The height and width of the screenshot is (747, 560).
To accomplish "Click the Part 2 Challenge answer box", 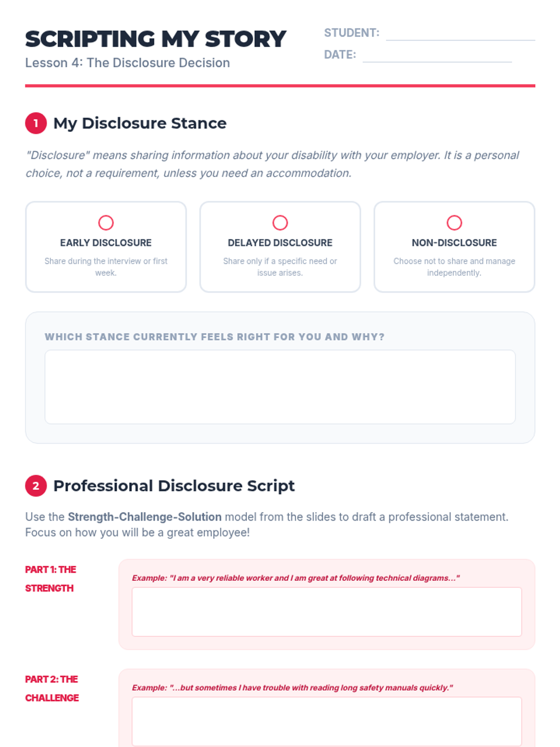I will tap(327, 721).
